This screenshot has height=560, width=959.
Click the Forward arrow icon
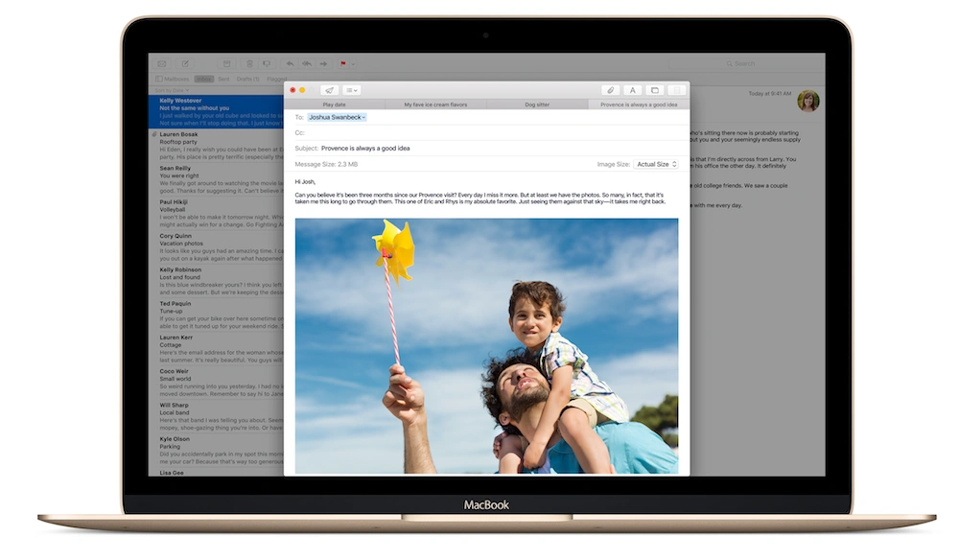tap(323, 64)
